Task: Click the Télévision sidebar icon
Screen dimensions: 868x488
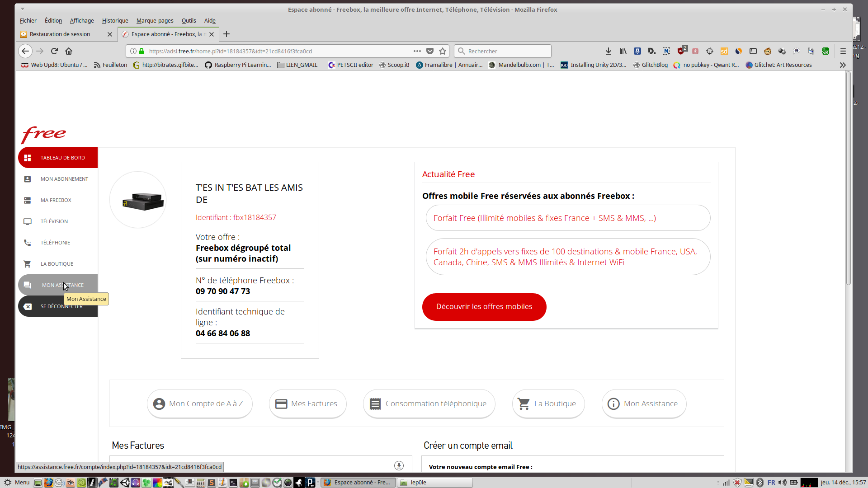Action: (28, 221)
